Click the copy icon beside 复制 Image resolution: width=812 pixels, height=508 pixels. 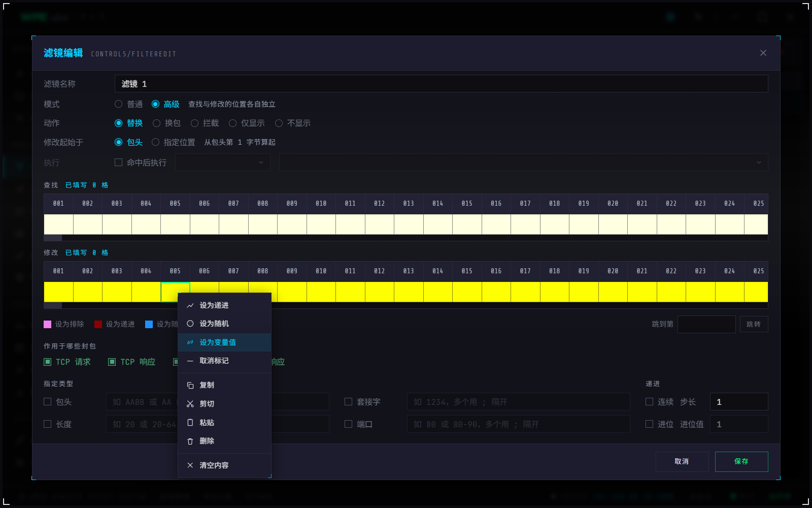pos(190,385)
